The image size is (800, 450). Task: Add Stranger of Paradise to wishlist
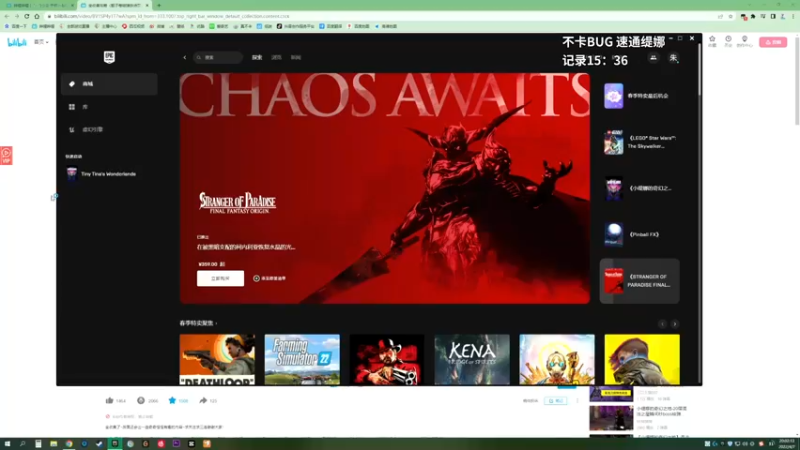(x=269, y=278)
